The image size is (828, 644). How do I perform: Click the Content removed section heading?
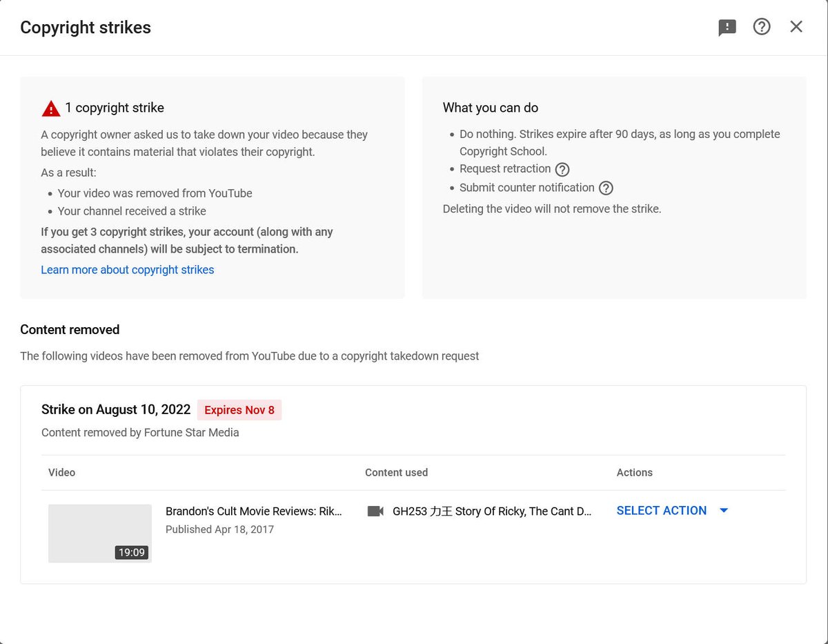point(70,330)
